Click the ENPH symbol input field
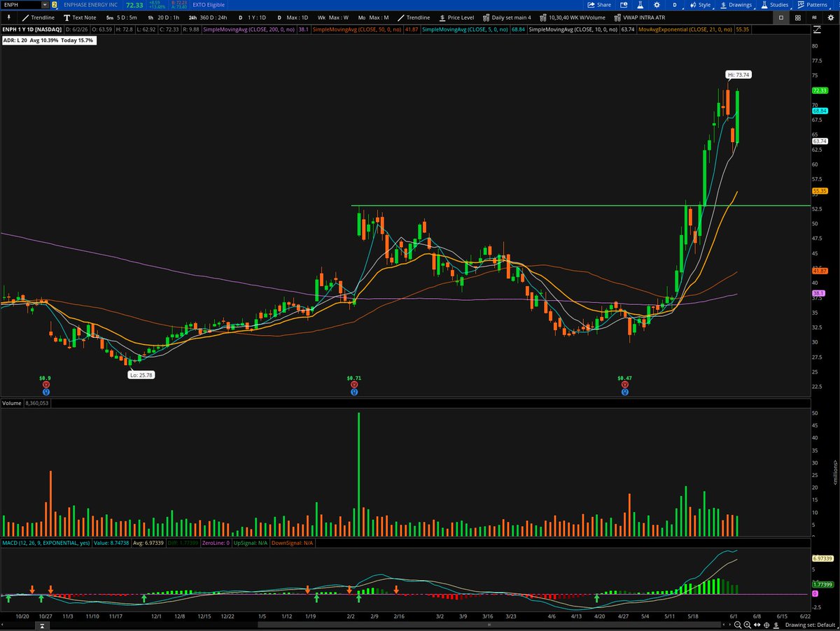The image size is (840, 631). [20, 5]
